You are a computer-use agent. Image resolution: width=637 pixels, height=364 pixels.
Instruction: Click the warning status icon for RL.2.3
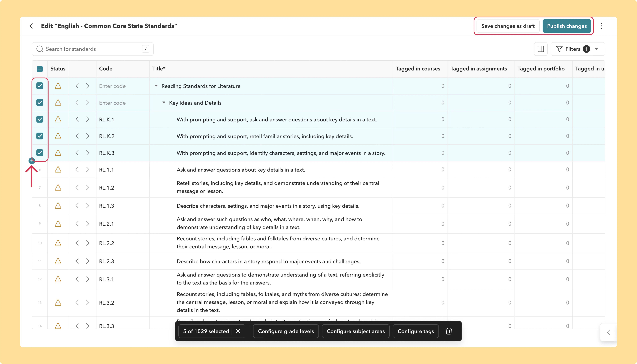58,261
